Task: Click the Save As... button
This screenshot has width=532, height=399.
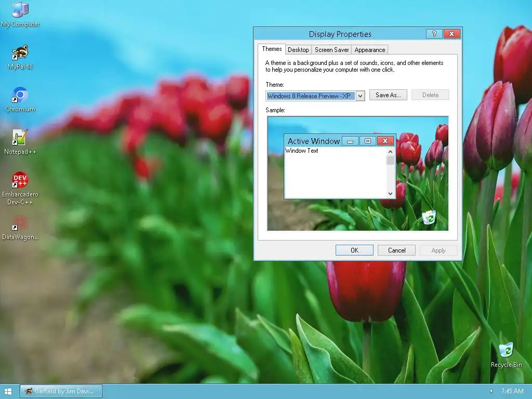Action: pyautogui.click(x=388, y=95)
